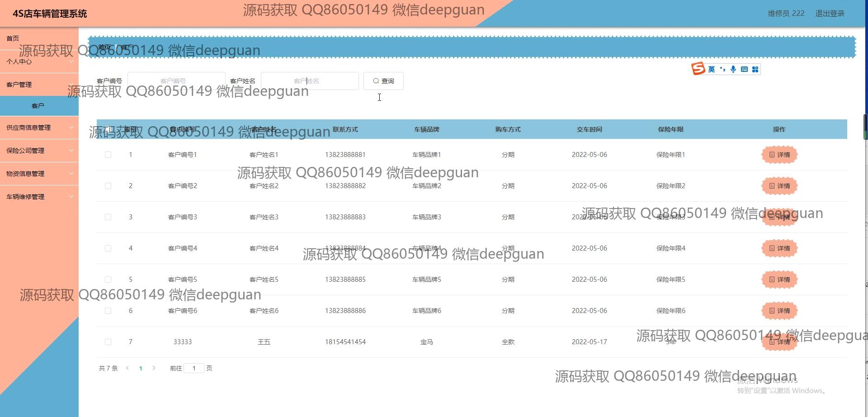The width and height of the screenshot is (868, 417).
Task: Click the Sogou input method logo
Action: click(698, 69)
